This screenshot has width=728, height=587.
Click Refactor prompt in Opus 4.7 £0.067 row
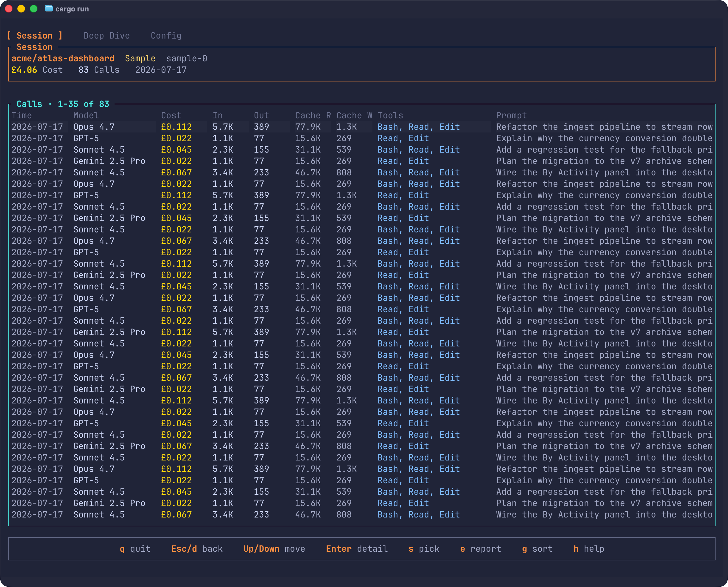coord(604,241)
